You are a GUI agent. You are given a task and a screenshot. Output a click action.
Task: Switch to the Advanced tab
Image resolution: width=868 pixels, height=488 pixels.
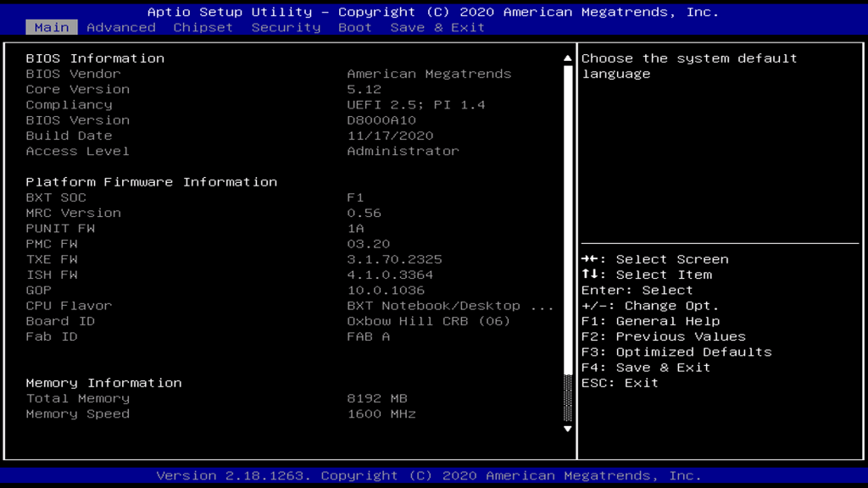(x=121, y=27)
